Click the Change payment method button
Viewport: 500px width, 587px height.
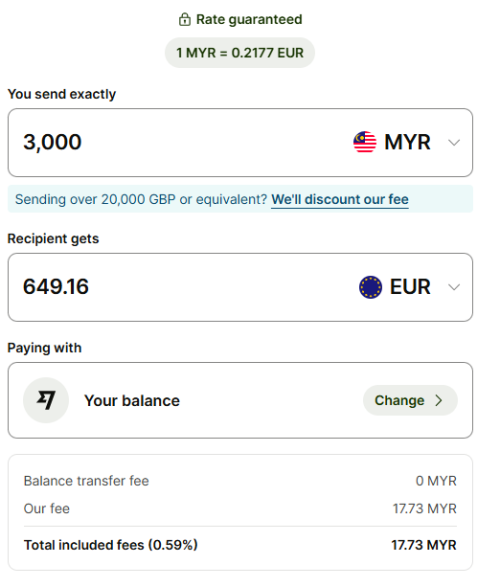tap(410, 400)
